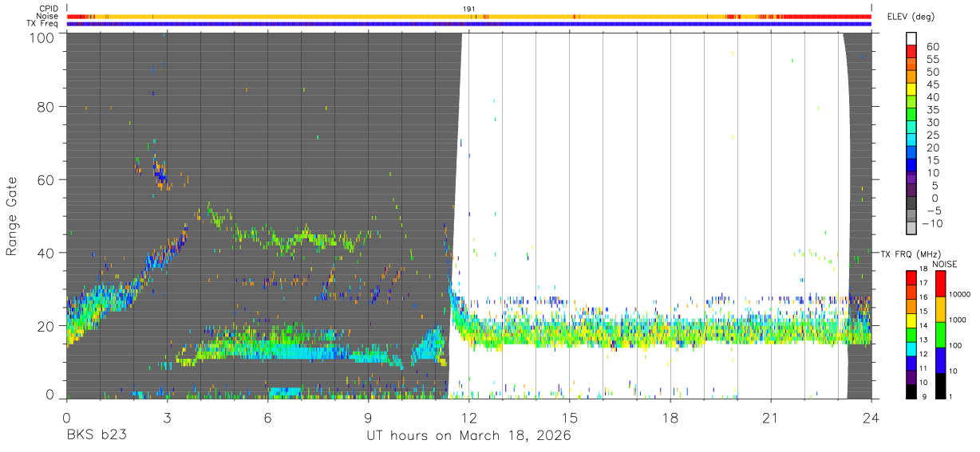Click the multicolored Noise strip above the plot

[468, 16]
